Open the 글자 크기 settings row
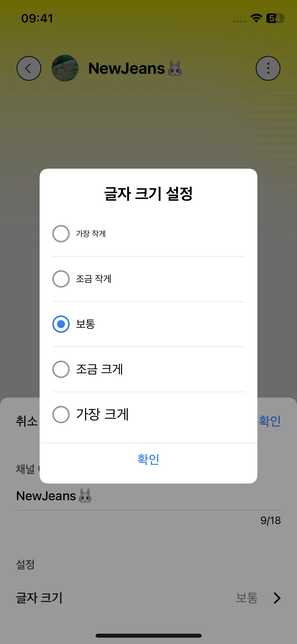This screenshot has width=297, height=644. pos(148,598)
